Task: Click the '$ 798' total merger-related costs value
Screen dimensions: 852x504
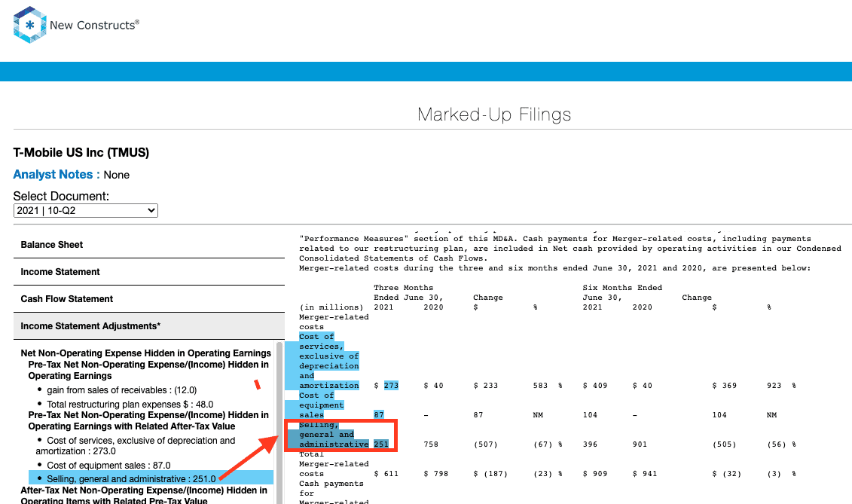Action: click(435, 474)
